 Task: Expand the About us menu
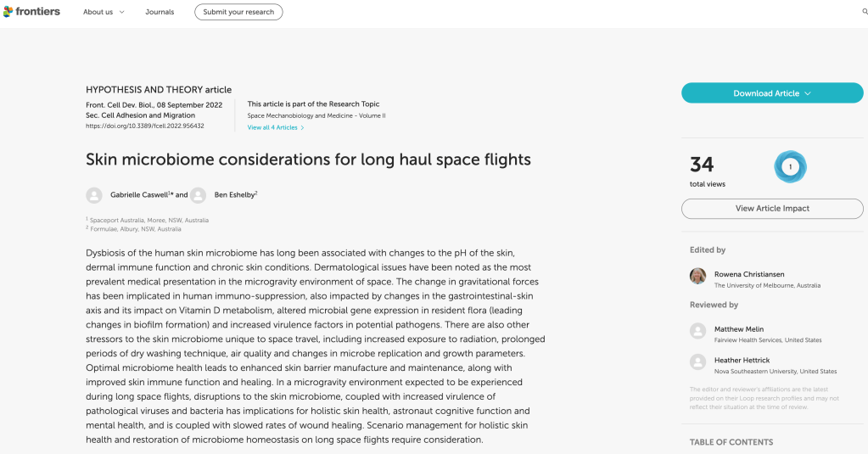(x=104, y=12)
